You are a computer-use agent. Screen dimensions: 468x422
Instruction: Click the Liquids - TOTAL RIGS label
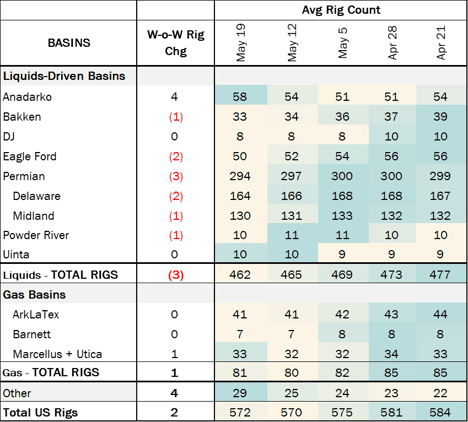pyautogui.click(x=60, y=275)
